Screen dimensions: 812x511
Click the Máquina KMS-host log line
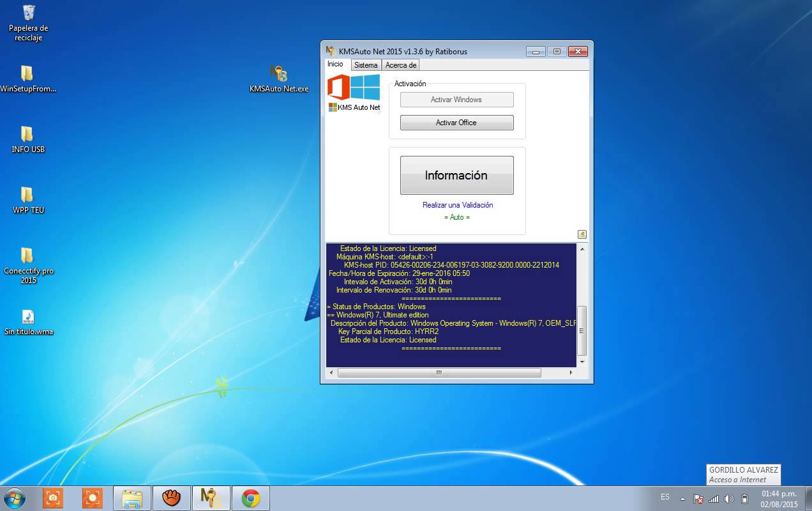coord(385,257)
